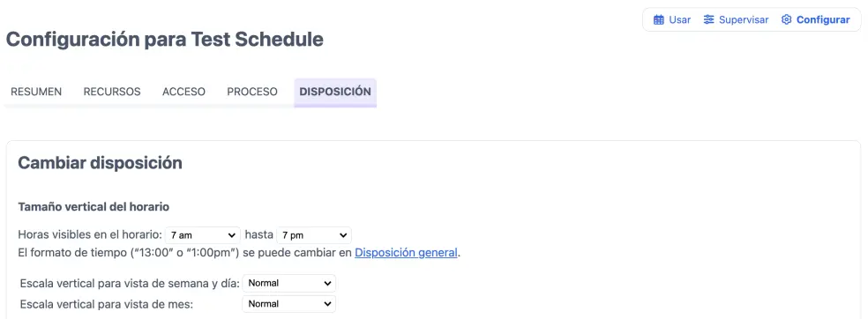Open the Usar view link
The image size is (868, 319).
point(680,20)
